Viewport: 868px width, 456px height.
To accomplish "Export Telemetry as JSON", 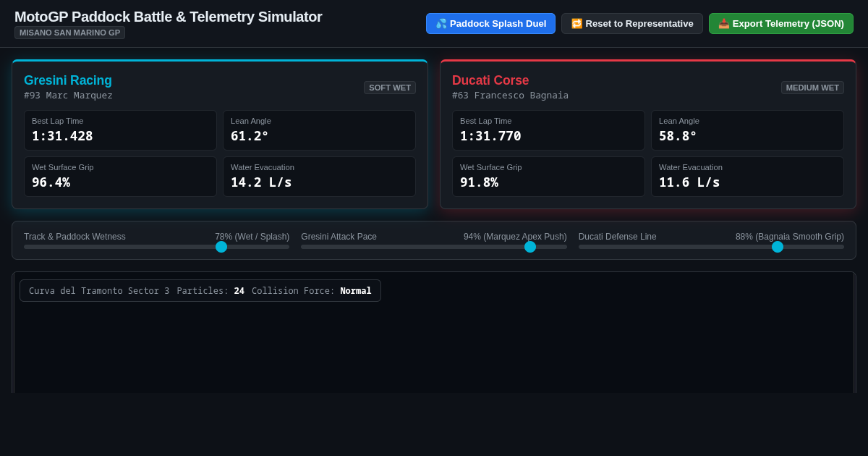I will tap(781, 23).
